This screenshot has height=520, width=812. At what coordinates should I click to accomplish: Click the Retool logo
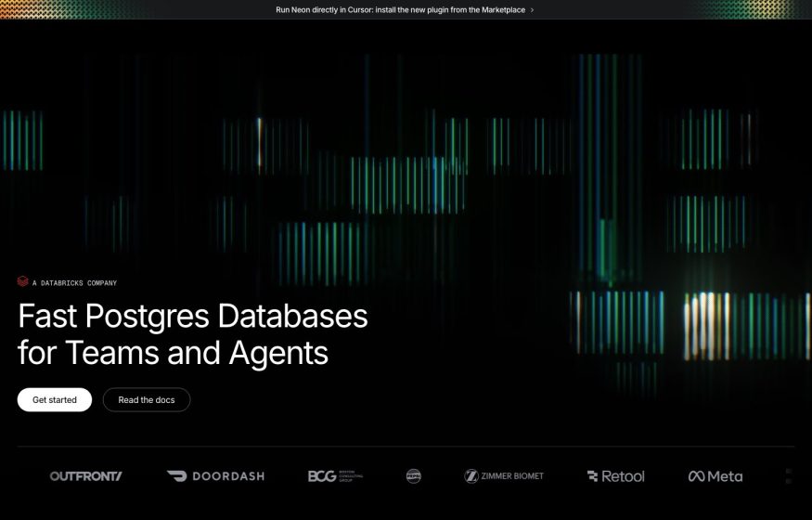(616, 476)
